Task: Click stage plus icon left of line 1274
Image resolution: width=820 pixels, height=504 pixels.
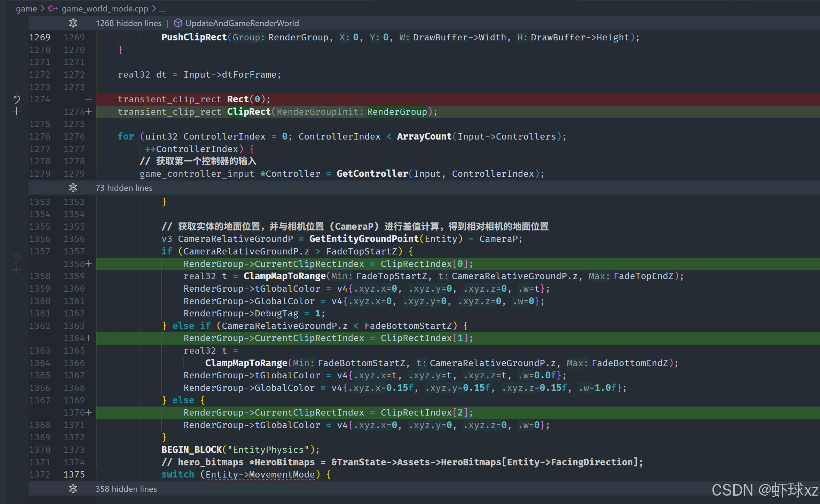Action: (16, 112)
